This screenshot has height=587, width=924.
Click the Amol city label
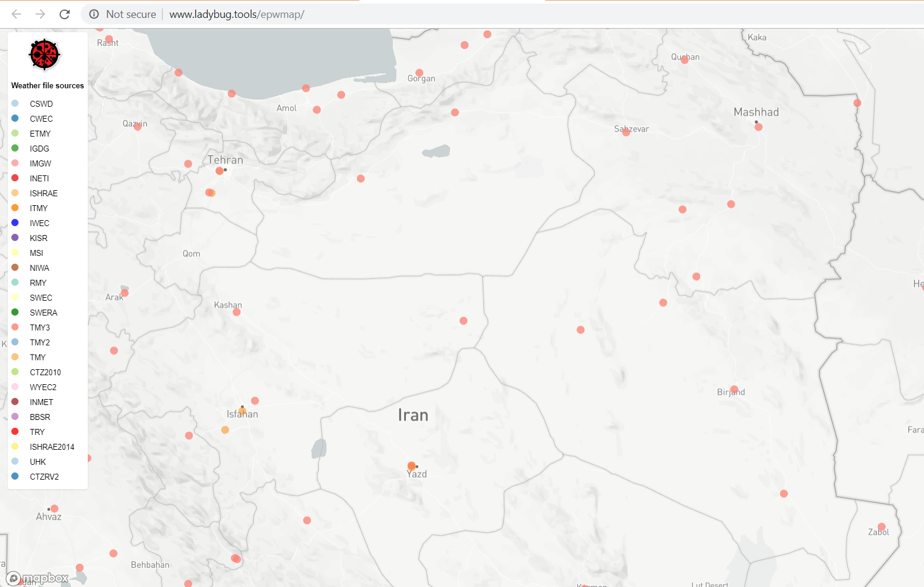287,108
